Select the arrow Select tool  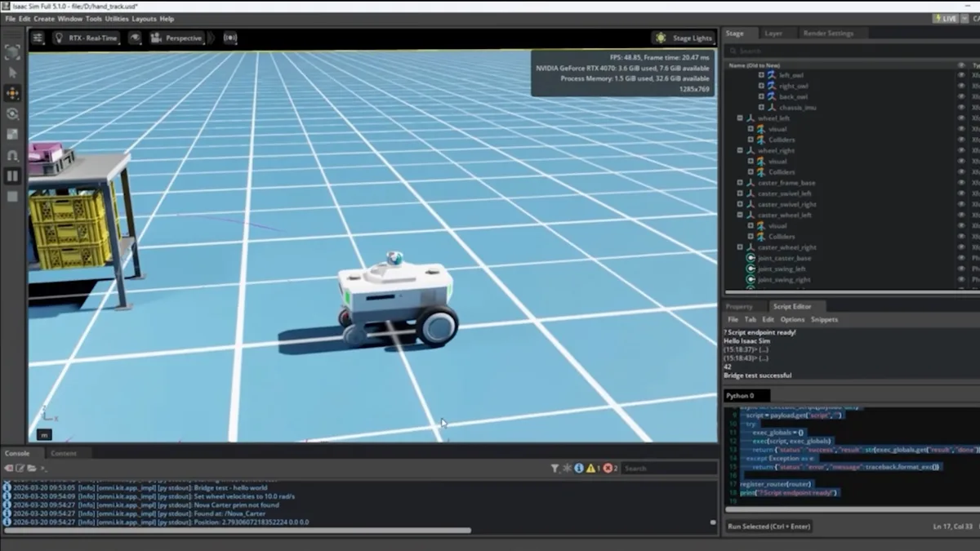(12, 73)
